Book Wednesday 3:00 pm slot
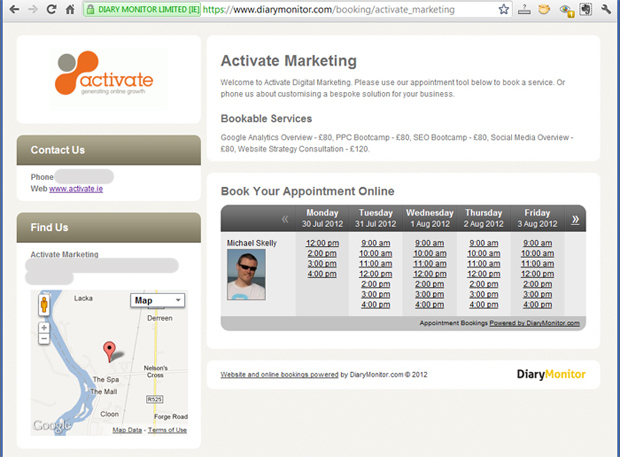620x457 pixels. click(x=429, y=295)
